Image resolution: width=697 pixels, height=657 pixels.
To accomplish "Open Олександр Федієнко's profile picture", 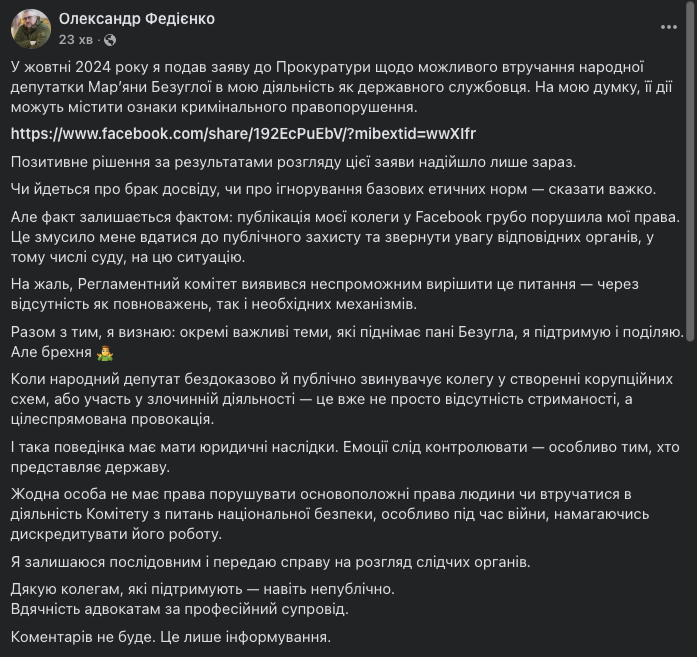I will pyautogui.click(x=31, y=29).
